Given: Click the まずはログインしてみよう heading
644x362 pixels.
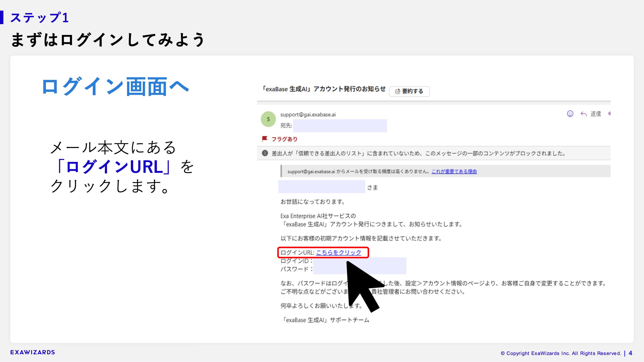Looking at the screenshot, I should pos(108,40).
